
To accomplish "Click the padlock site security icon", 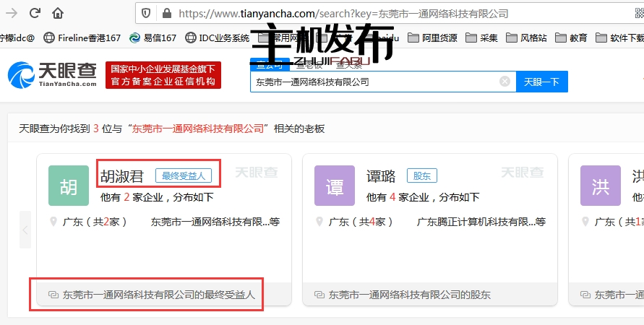I will click(167, 13).
